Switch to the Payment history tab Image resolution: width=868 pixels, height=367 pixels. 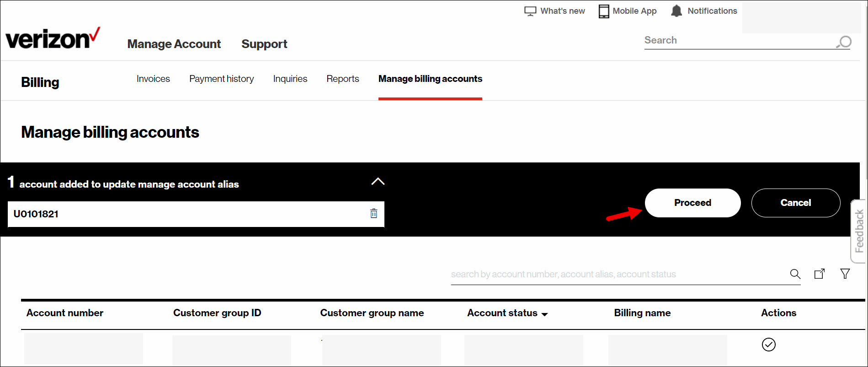(x=222, y=79)
